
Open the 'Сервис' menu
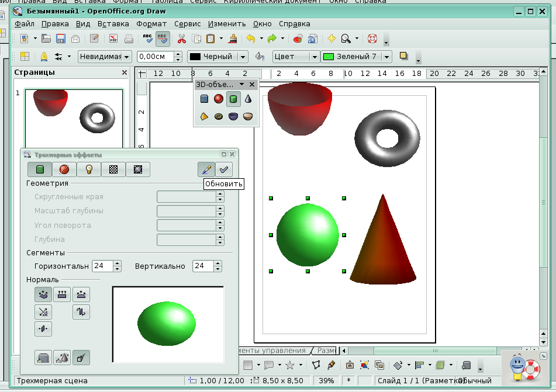[187, 24]
